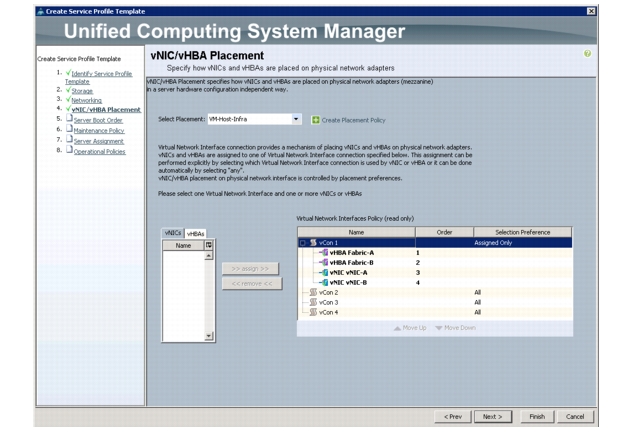Go to the Server Boot Order step
Screen dimensions: 640x433
tap(98, 120)
